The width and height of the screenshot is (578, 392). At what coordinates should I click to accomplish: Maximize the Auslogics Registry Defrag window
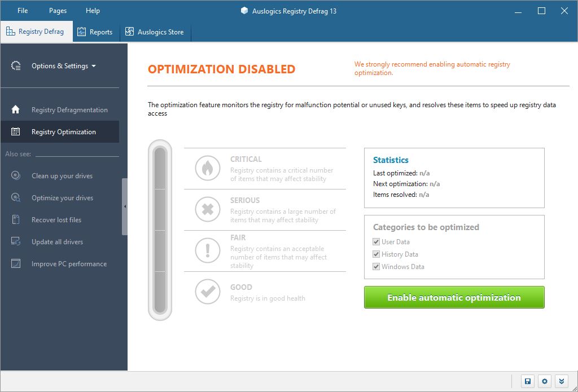coord(541,11)
